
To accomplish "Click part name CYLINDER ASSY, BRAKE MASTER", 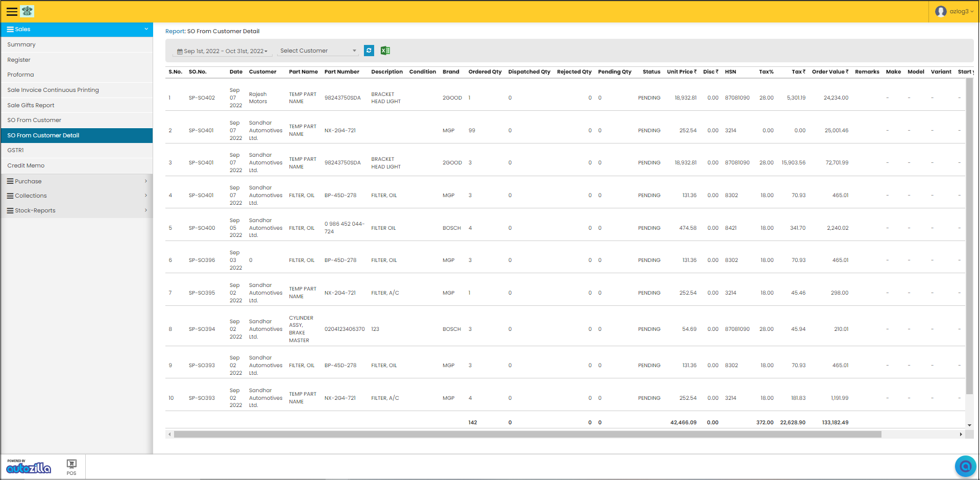I will 301,329.
